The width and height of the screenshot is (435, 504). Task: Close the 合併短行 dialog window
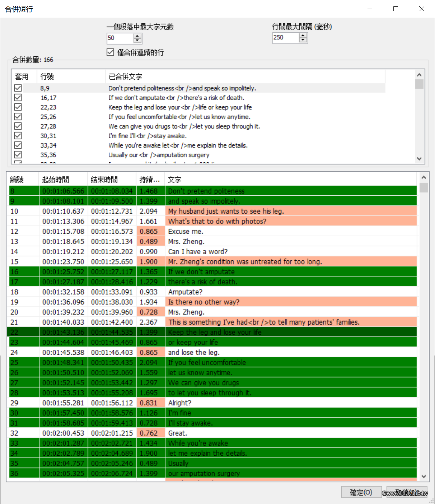coord(422,9)
